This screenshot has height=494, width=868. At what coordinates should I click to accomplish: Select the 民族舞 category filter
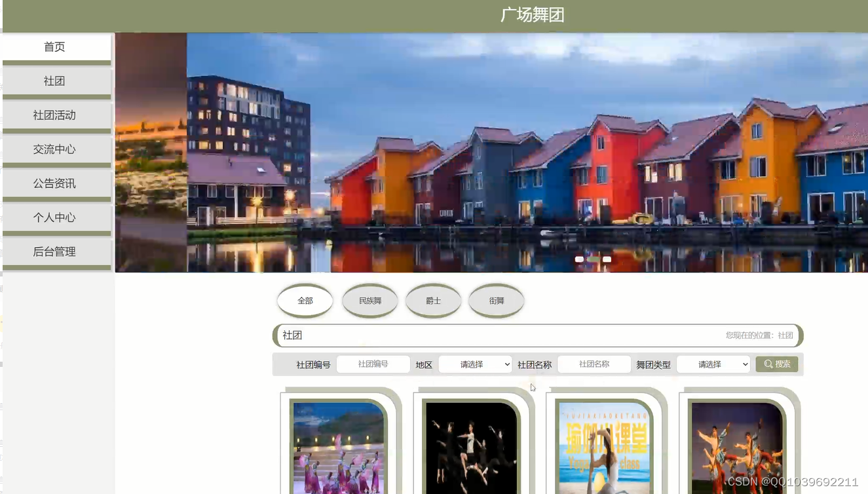370,301
